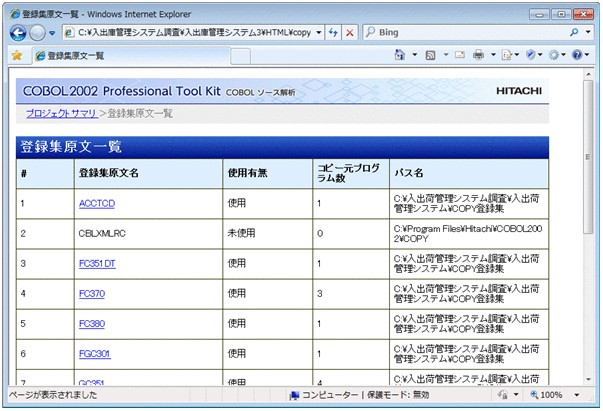Click the RSS feeds icon

(429, 55)
